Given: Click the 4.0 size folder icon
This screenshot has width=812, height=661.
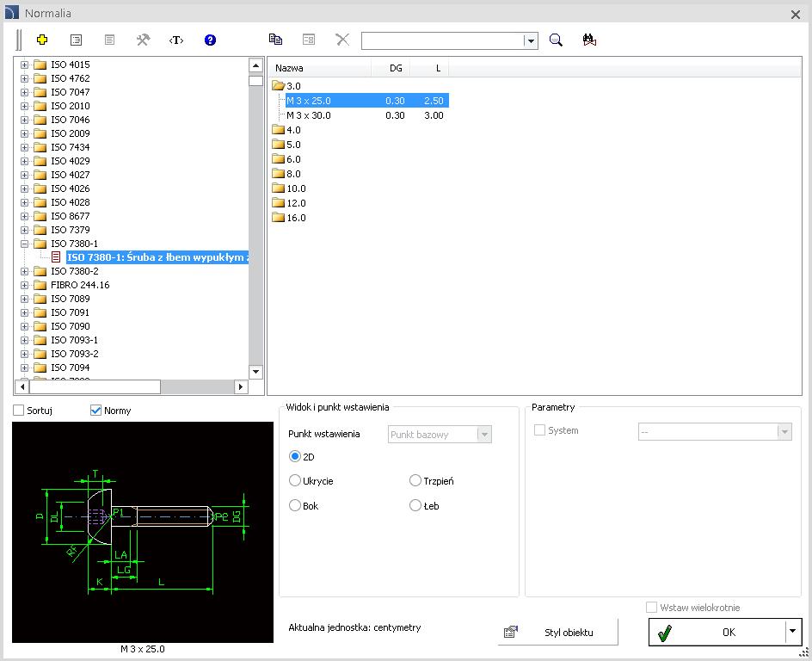Looking at the screenshot, I should pos(278,129).
